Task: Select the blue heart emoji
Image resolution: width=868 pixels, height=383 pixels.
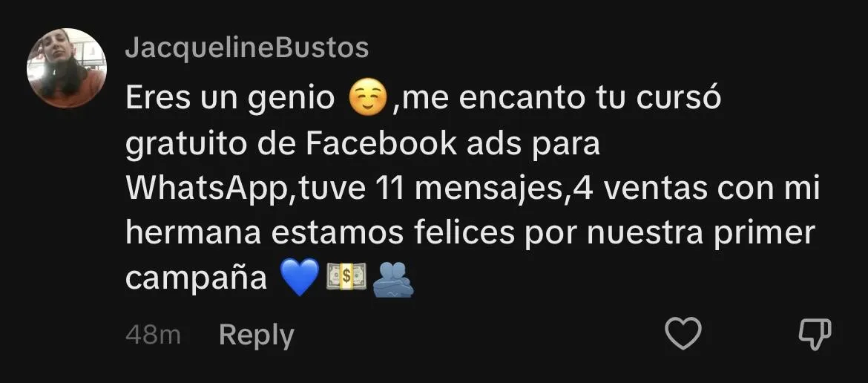Action: (x=300, y=277)
